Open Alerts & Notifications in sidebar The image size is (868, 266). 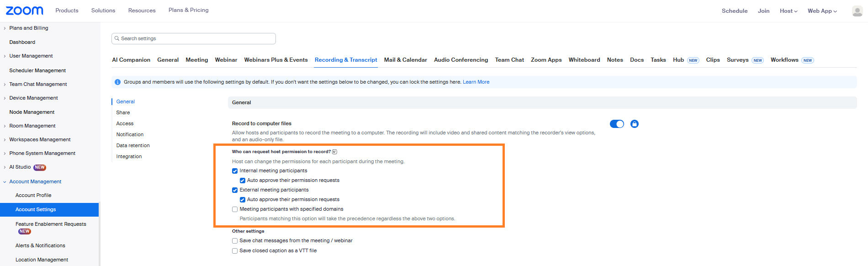(40, 245)
